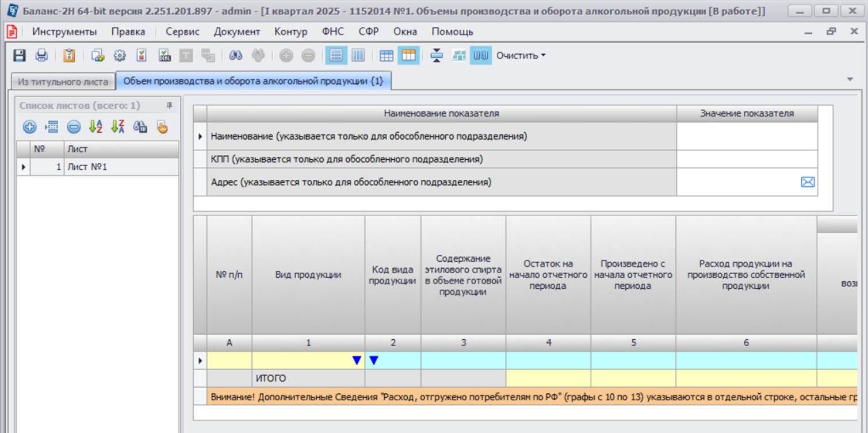This screenshot has width=868, height=433.
Task: Save the document with the floppy disk icon
Action: pyautogui.click(x=20, y=55)
